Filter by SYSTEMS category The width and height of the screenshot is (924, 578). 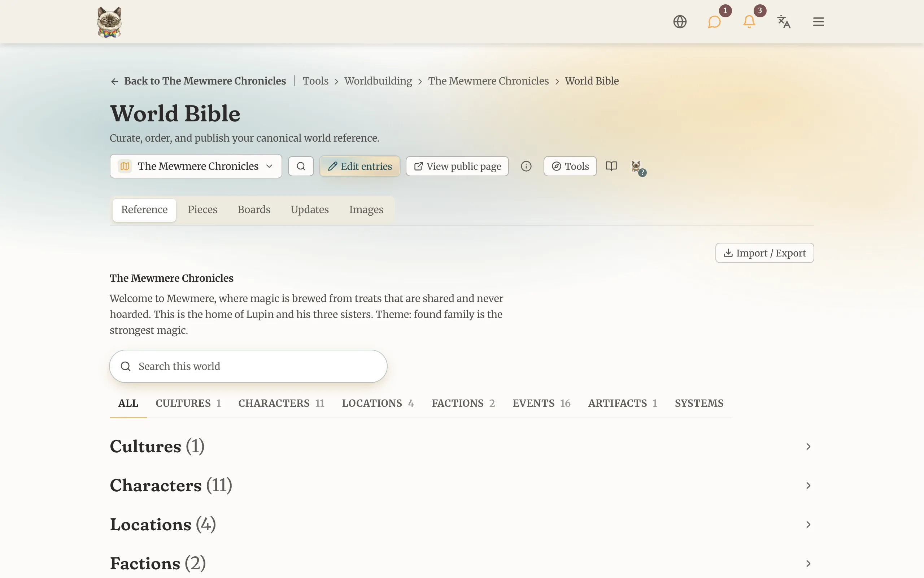(x=699, y=403)
